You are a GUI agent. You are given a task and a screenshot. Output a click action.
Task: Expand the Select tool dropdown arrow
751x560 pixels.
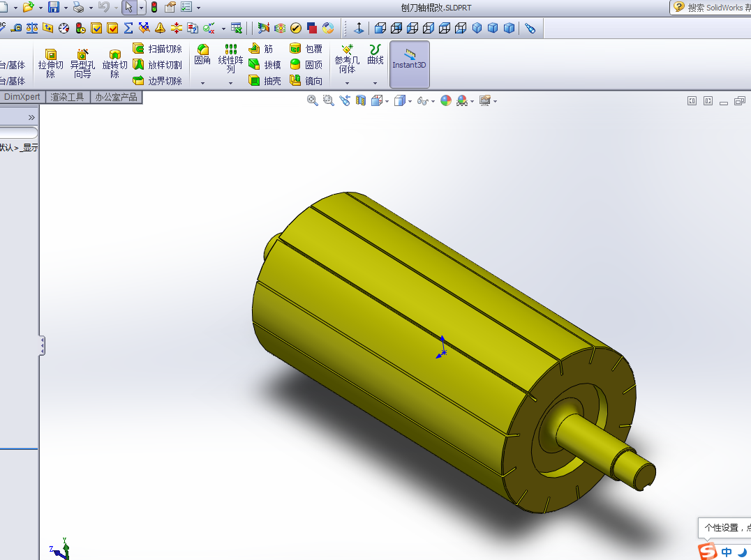(x=141, y=8)
